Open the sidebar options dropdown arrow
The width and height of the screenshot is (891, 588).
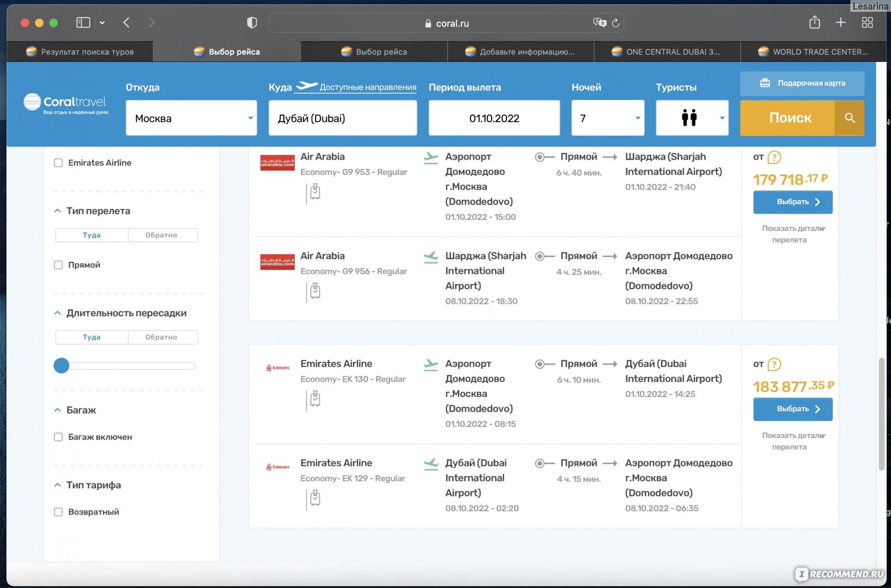click(x=102, y=23)
